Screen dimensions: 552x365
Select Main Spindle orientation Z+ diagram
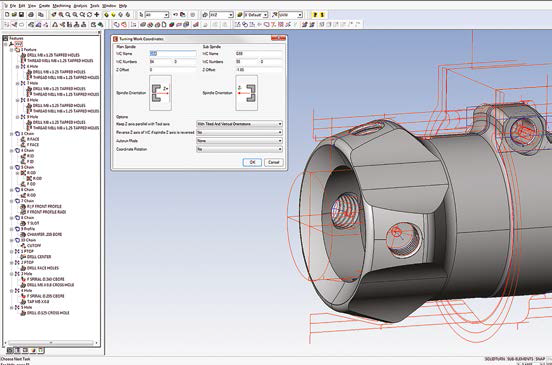click(161, 93)
